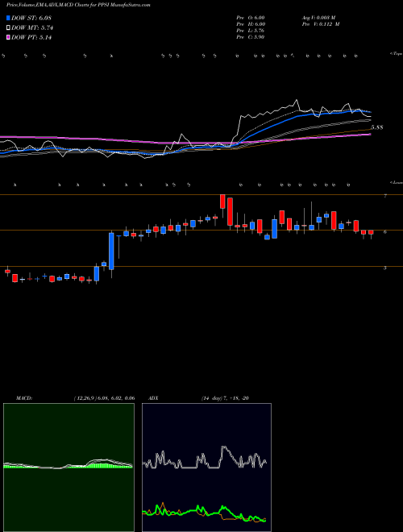
Task: Click the last red candlestick on the right
Action: coord(371,232)
